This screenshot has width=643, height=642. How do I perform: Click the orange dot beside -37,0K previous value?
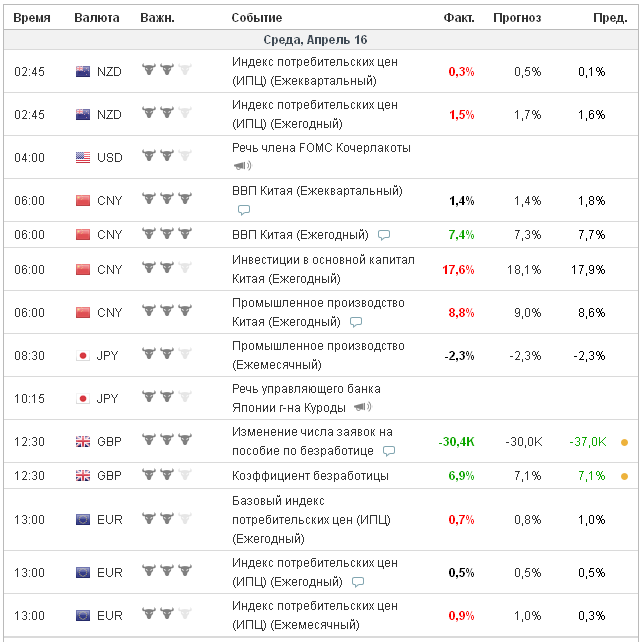click(625, 441)
